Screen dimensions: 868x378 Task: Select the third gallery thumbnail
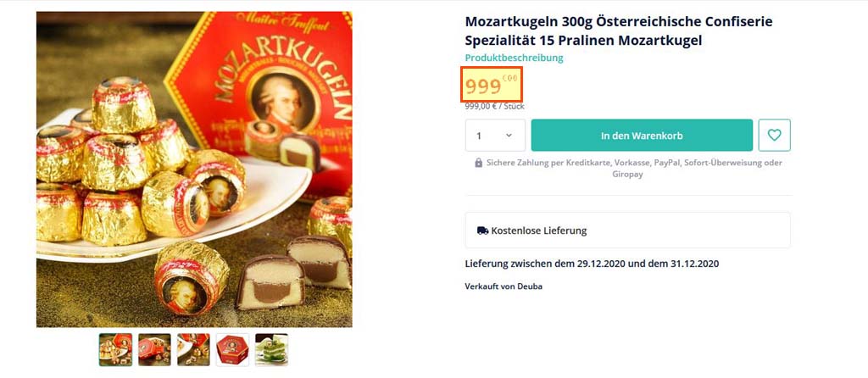pos(193,349)
